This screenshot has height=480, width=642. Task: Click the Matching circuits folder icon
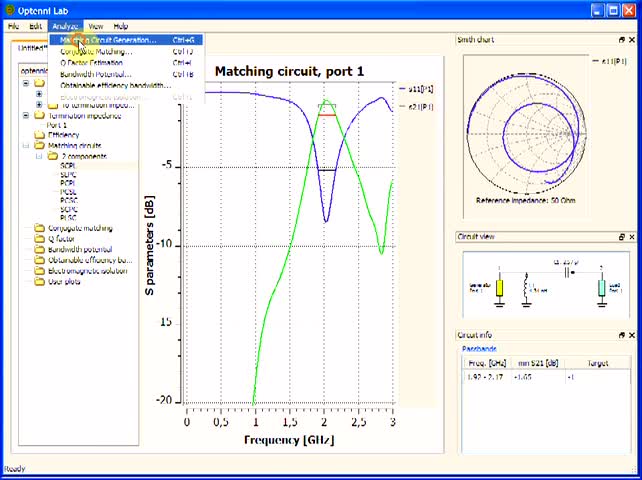click(x=39, y=145)
